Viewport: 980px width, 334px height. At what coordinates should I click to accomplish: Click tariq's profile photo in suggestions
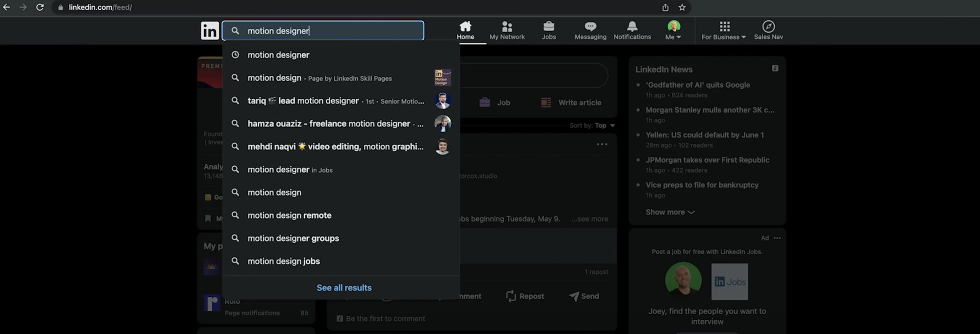click(x=443, y=100)
